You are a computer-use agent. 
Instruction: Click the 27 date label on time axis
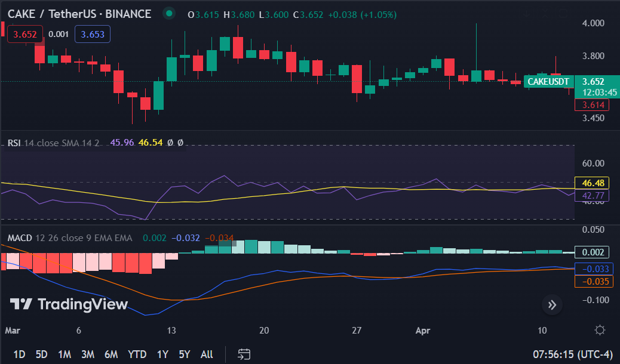(357, 331)
